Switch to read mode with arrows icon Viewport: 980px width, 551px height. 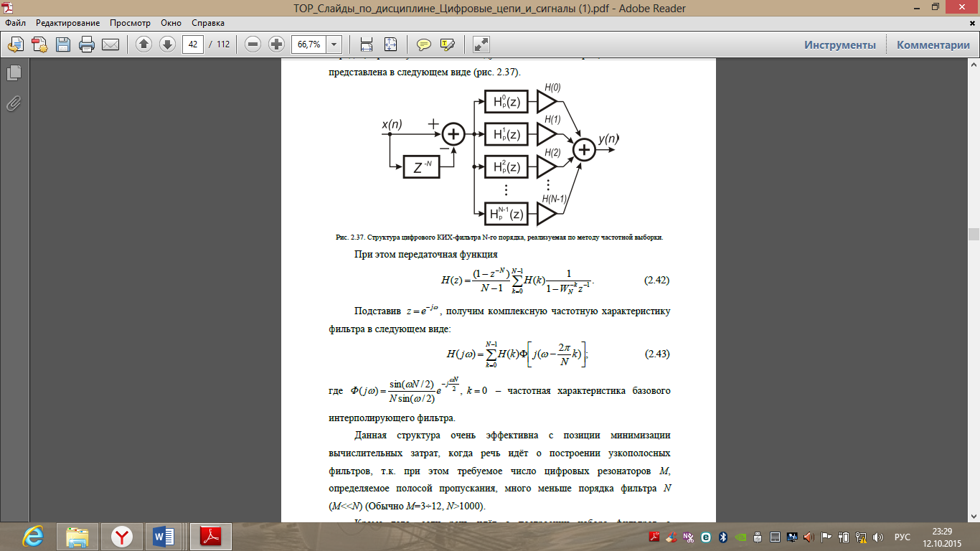481,44
